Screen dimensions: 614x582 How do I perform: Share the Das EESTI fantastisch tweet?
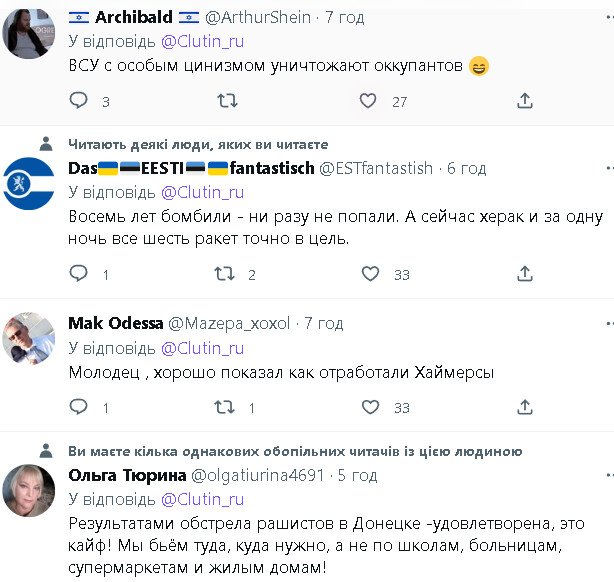click(524, 274)
